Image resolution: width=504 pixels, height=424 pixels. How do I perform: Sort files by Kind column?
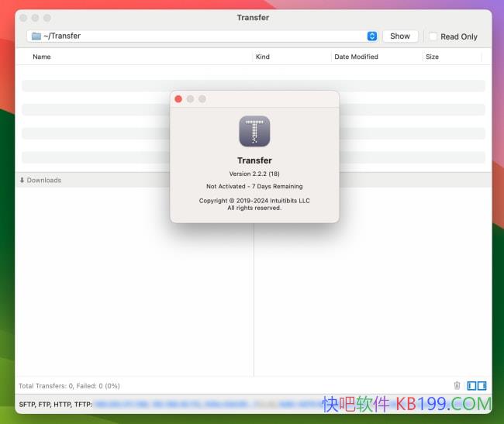263,57
